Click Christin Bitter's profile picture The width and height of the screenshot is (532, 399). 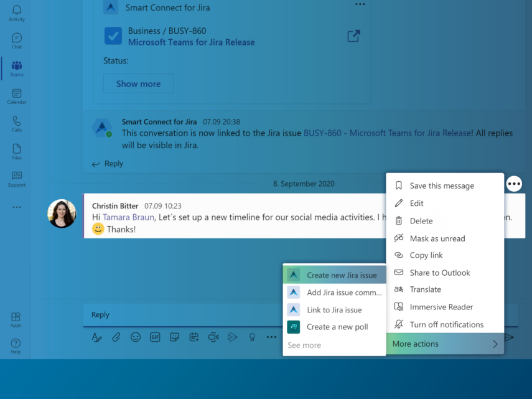pyautogui.click(x=62, y=214)
